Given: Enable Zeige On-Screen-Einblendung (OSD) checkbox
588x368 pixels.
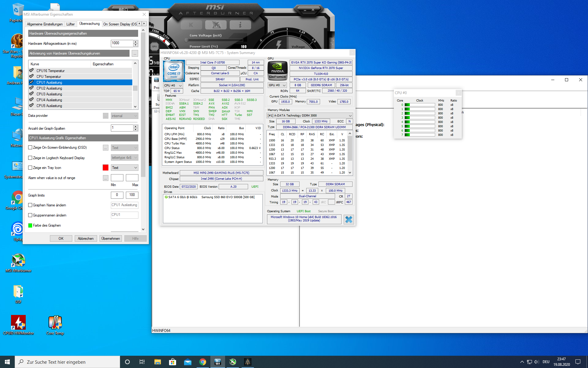Looking at the screenshot, I should [x=30, y=148].
